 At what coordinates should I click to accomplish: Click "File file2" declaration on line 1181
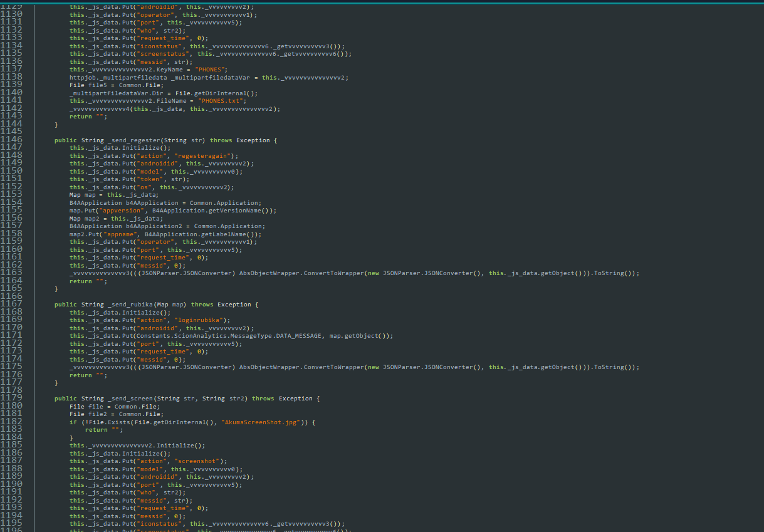pyautogui.click(x=88, y=414)
